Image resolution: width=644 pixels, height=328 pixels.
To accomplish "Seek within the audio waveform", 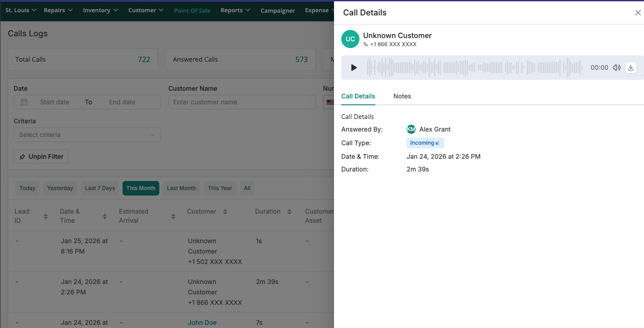I will click(474, 68).
